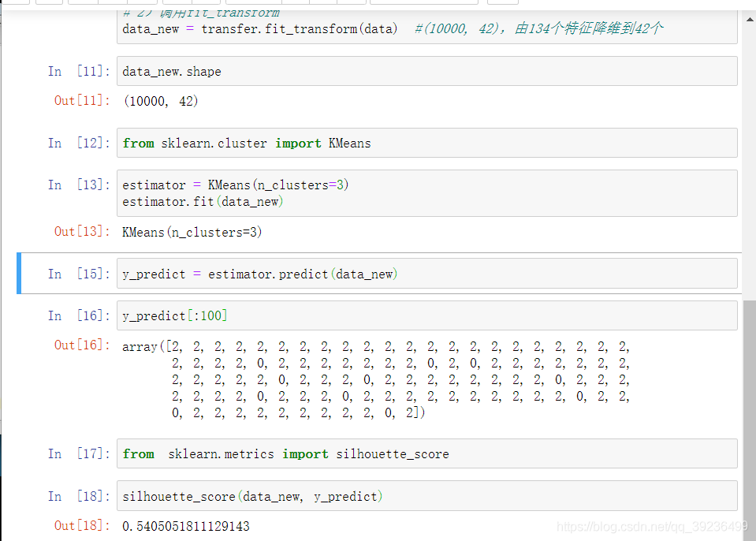
Task: Click the vertical scrollbar thumb
Action: coord(750,420)
